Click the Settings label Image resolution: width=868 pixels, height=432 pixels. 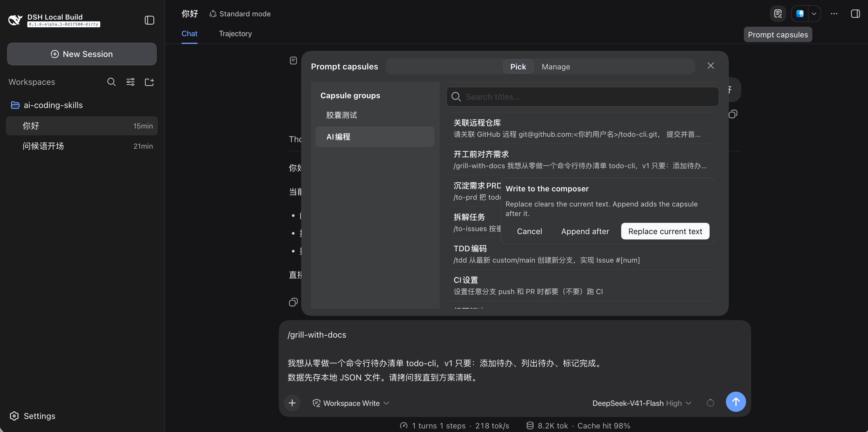pyautogui.click(x=39, y=416)
